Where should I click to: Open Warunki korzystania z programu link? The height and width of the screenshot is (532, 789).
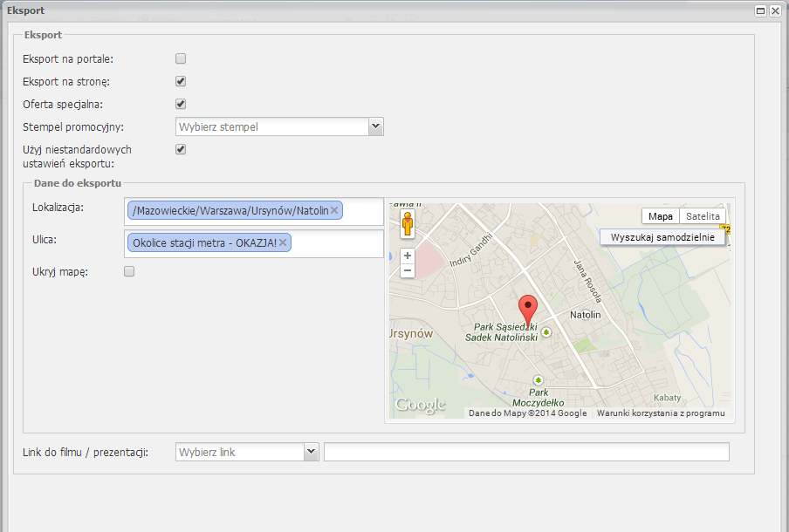point(661,413)
